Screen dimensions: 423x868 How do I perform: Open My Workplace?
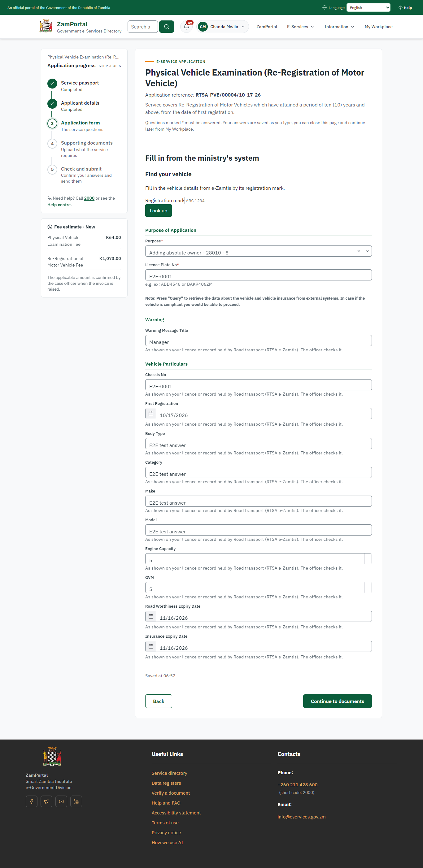[378, 27]
